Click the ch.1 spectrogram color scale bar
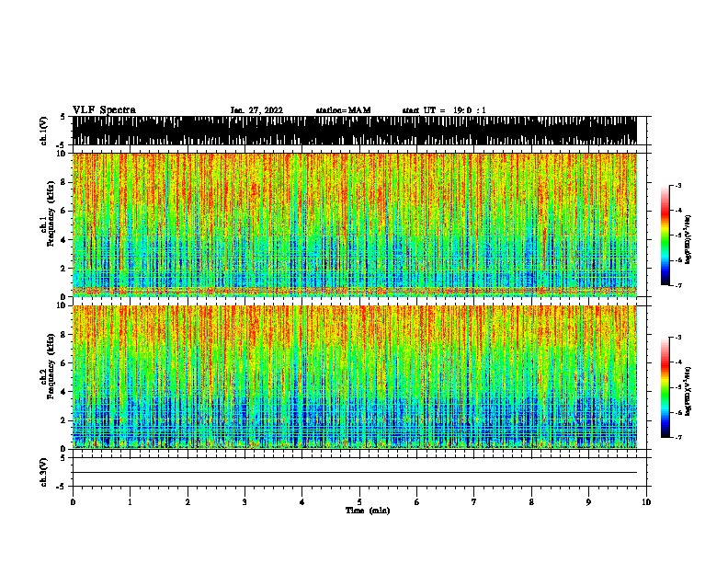728x563 pixels. tap(665, 236)
